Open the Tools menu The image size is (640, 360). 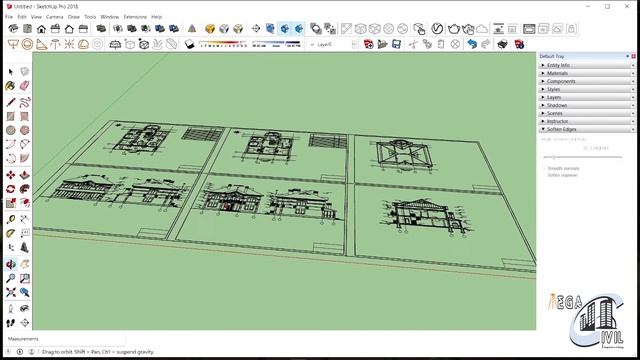coord(90,17)
